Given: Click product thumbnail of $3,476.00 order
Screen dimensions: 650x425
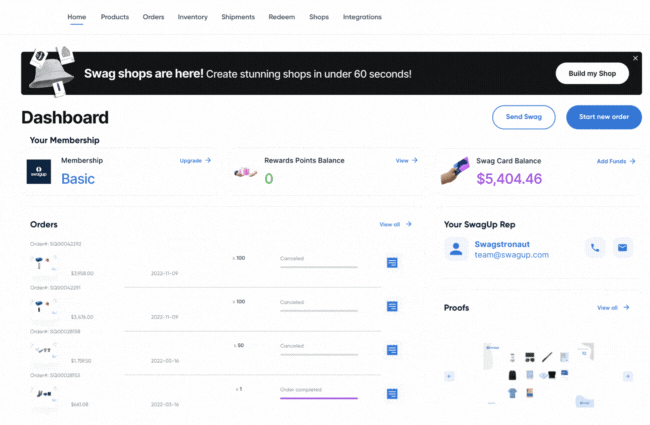Looking at the screenshot, I should [x=43, y=307].
